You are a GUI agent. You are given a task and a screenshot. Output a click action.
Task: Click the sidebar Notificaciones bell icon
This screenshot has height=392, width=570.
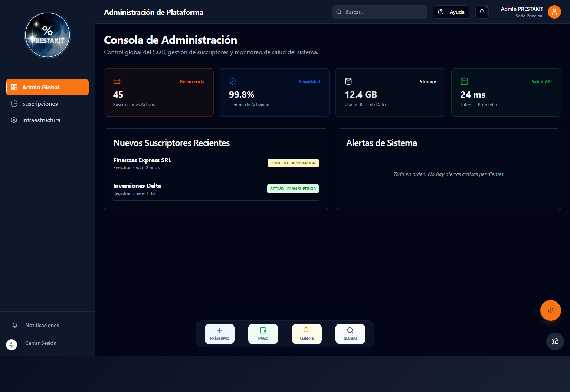(15, 325)
